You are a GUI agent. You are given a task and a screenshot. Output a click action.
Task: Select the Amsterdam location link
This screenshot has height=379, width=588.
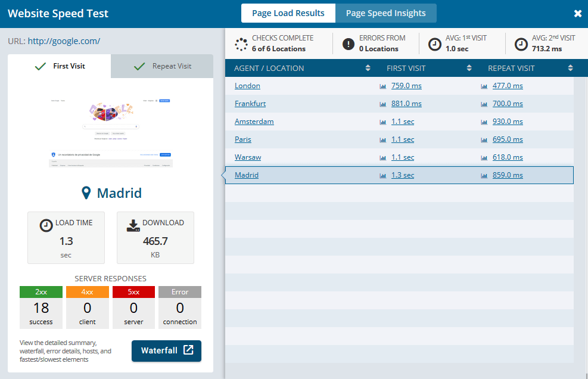coord(254,122)
